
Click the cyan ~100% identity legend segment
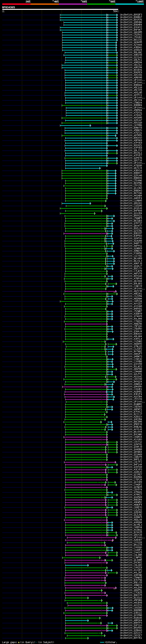(x=130, y=4)
